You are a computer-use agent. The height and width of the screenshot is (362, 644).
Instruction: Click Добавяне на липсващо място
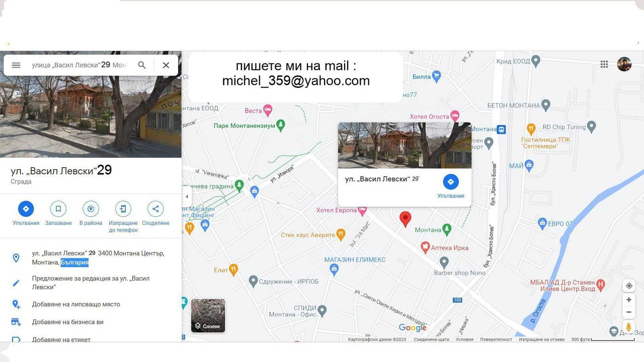(x=76, y=304)
